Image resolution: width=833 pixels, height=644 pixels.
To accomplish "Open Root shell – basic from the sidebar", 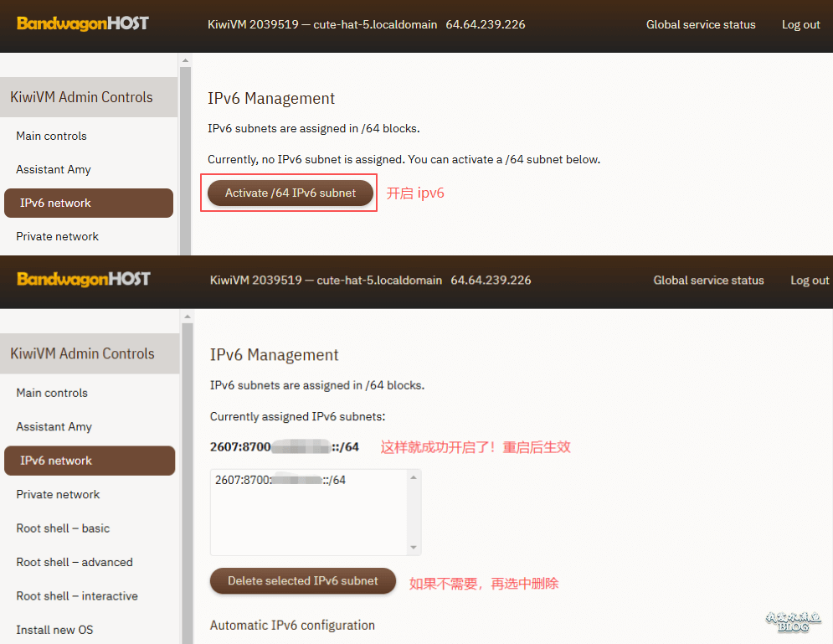I will (63, 528).
